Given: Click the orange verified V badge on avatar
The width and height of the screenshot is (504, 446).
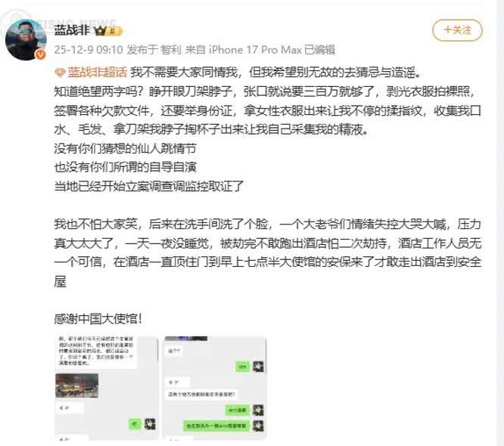Looking at the screenshot, I should click(41, 54).
